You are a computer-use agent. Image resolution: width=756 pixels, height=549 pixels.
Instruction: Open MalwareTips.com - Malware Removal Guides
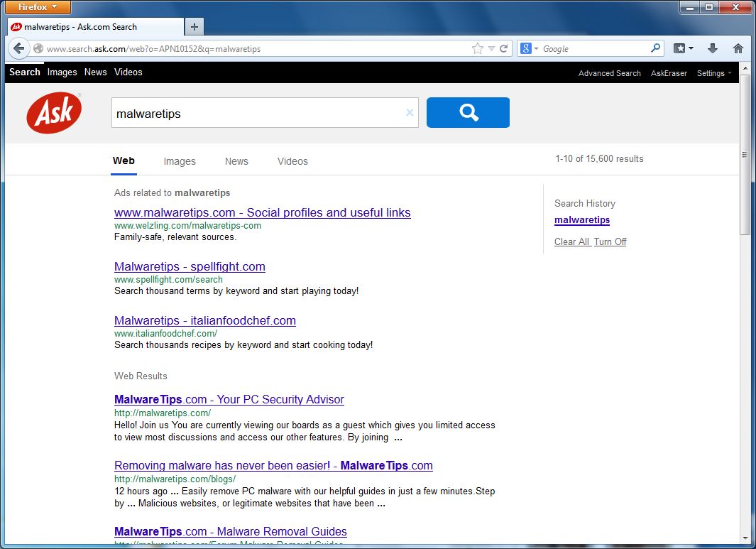pyautogui.click(x=231, y=532)
